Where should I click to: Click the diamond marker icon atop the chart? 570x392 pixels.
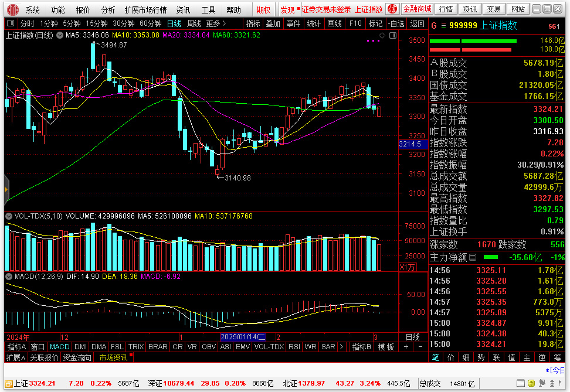coord(382,35)
